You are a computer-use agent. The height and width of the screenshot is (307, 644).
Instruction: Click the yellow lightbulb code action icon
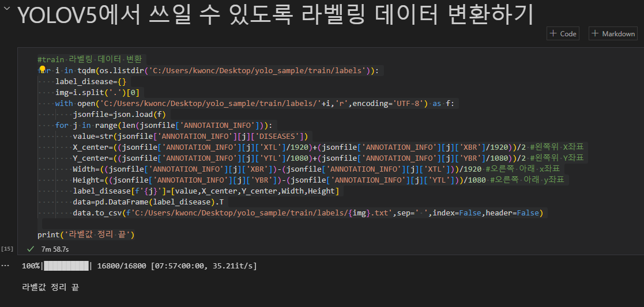pyautogui.click(x=42, y=69)
